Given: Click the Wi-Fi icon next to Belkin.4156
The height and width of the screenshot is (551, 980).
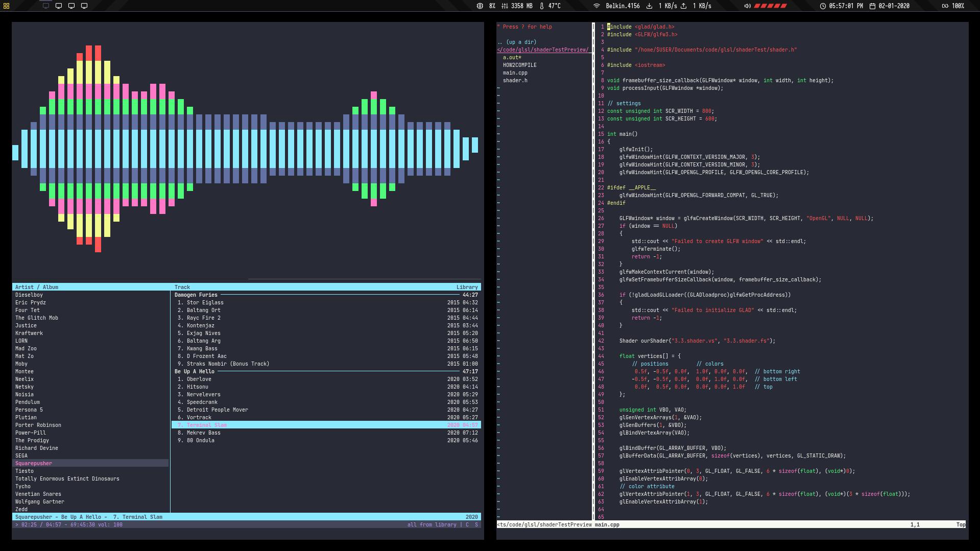Looking at the screenshot, I should (596, 6).
